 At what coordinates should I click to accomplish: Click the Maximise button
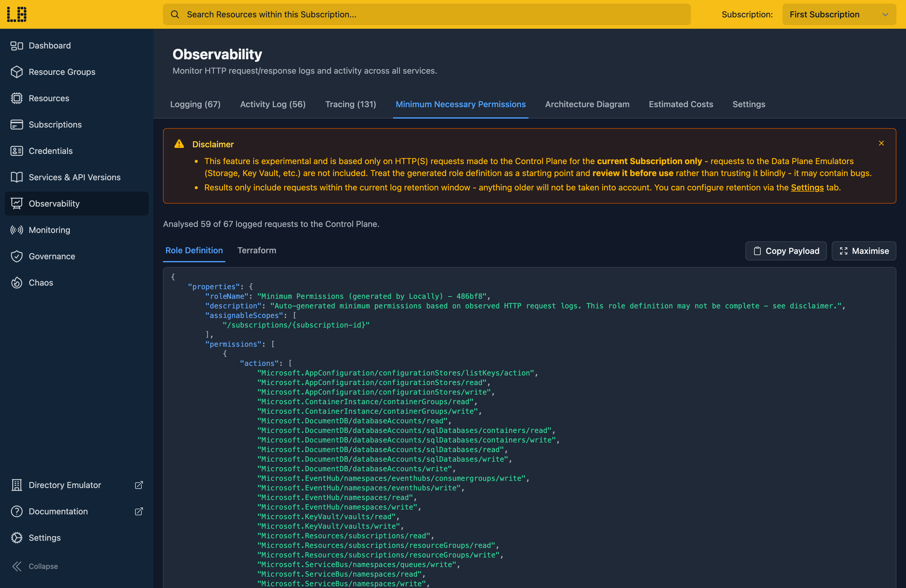point(864,251)
